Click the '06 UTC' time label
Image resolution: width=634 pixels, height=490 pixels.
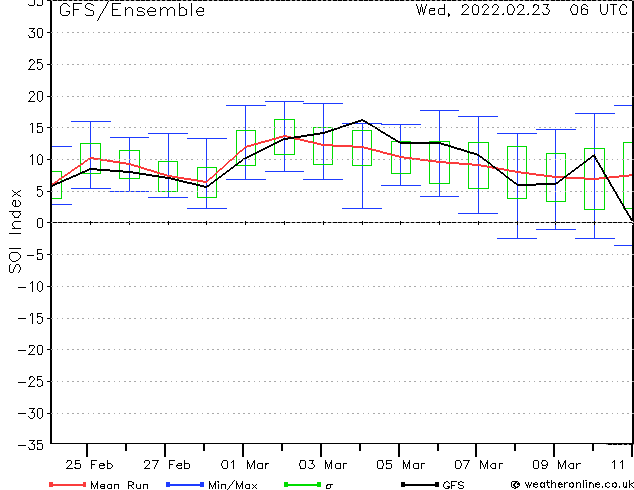pos(599,10)
